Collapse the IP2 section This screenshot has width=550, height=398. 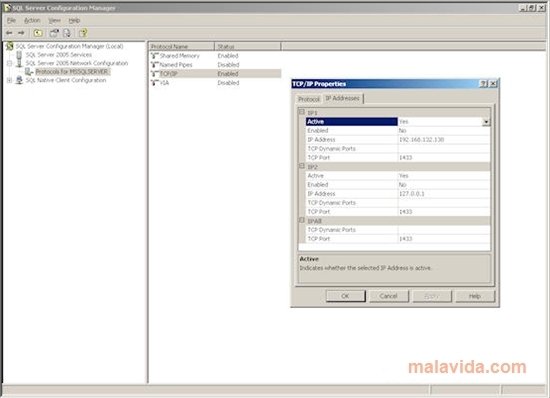tap(302, 166)
